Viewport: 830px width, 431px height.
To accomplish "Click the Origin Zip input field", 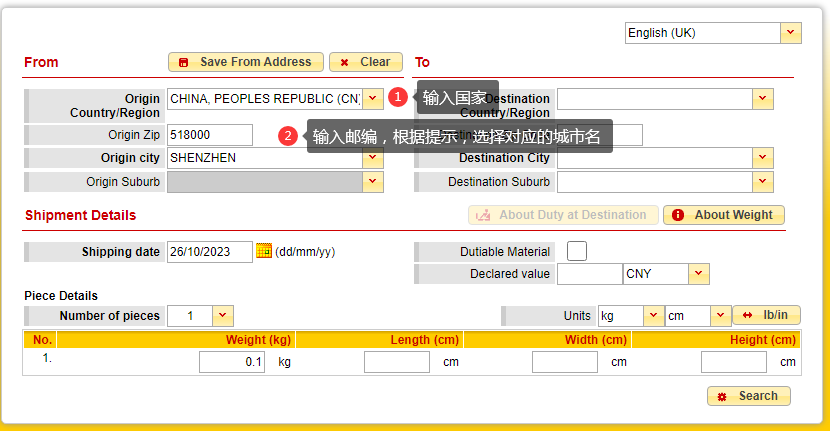I will pos(210,135).
